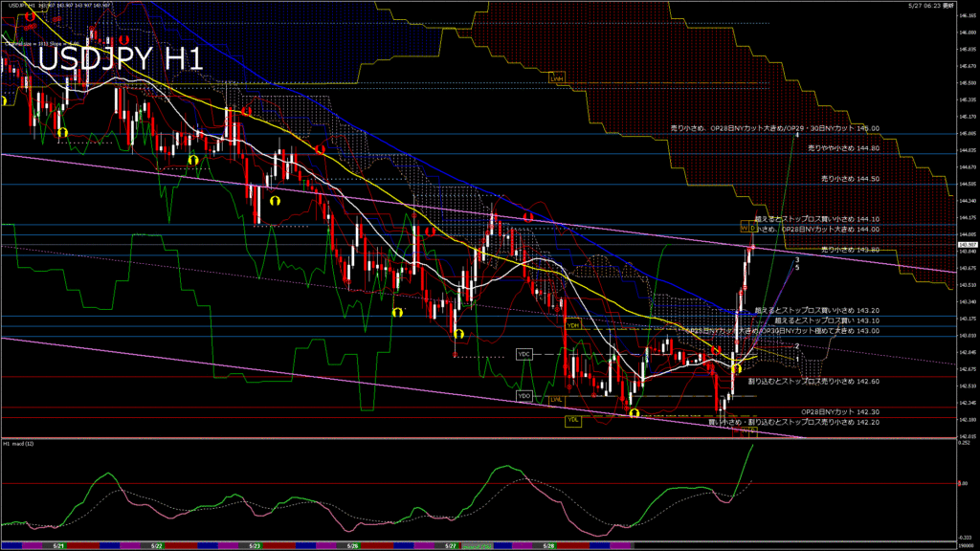Click the stop-loss sell 142.60 annotation
Viewport: 980px width, 551px height.
click(813, 381)
